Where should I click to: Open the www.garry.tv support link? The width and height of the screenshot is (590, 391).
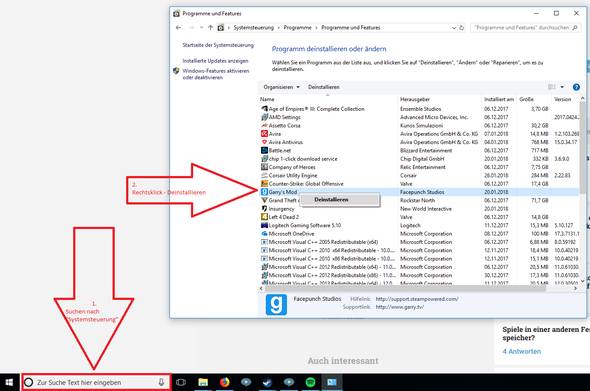400,307
